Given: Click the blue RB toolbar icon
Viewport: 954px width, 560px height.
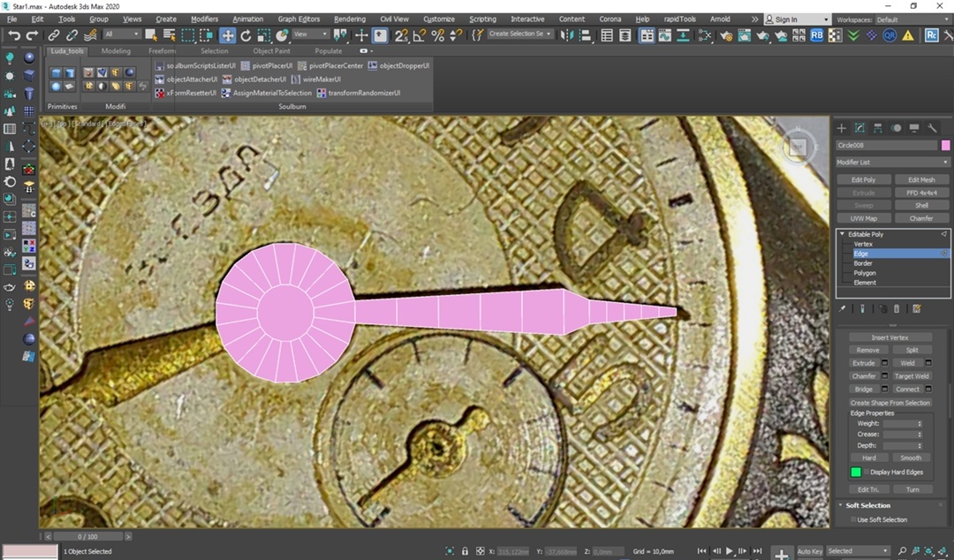Looking at the screenshot, I should pos(817,35).
